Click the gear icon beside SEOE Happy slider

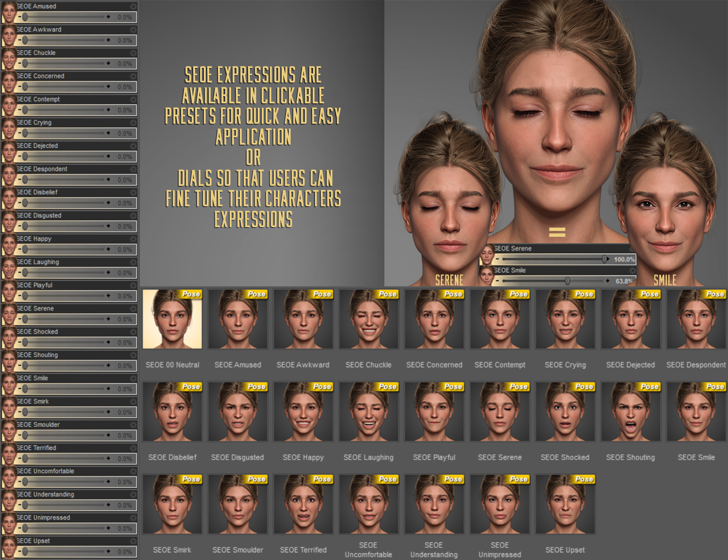tap(132, 239)
